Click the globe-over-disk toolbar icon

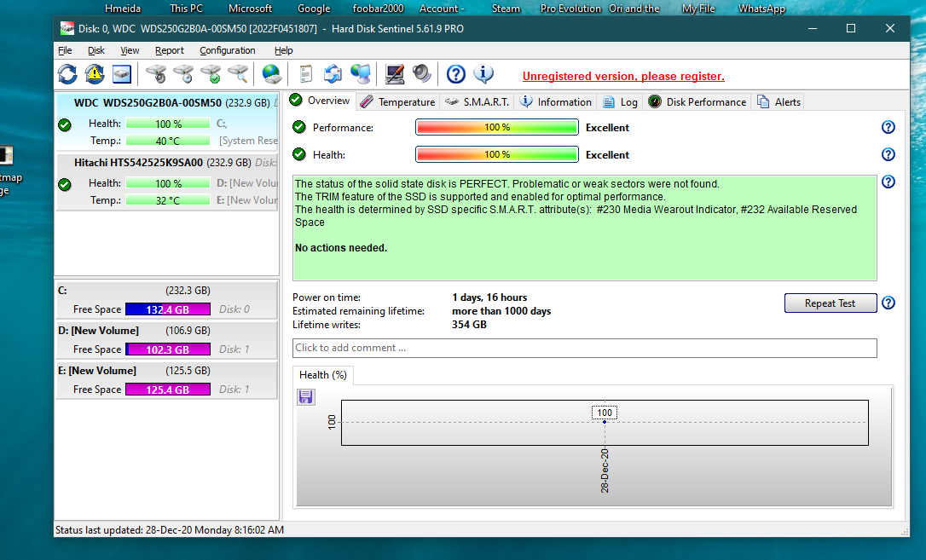(x=271, y=74)
